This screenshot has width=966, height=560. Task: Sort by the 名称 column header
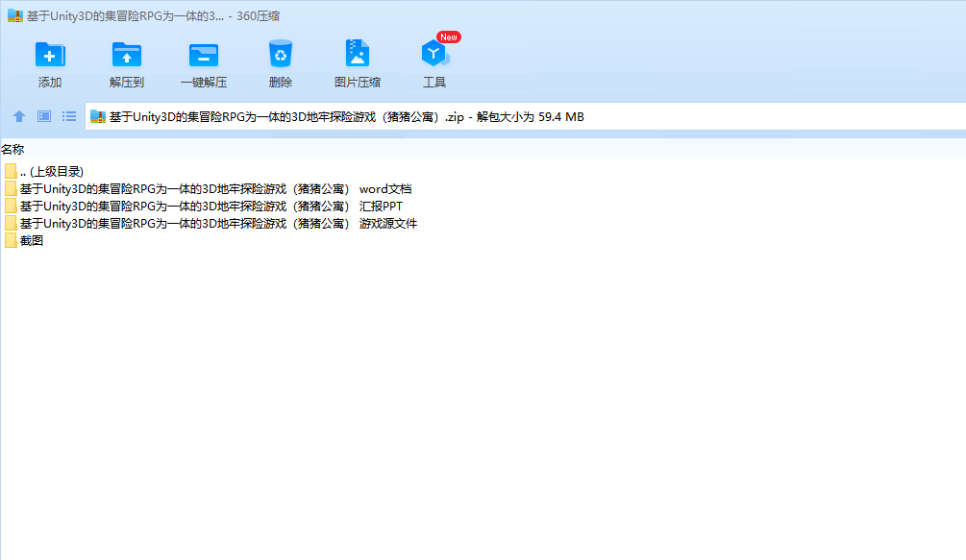12,149
